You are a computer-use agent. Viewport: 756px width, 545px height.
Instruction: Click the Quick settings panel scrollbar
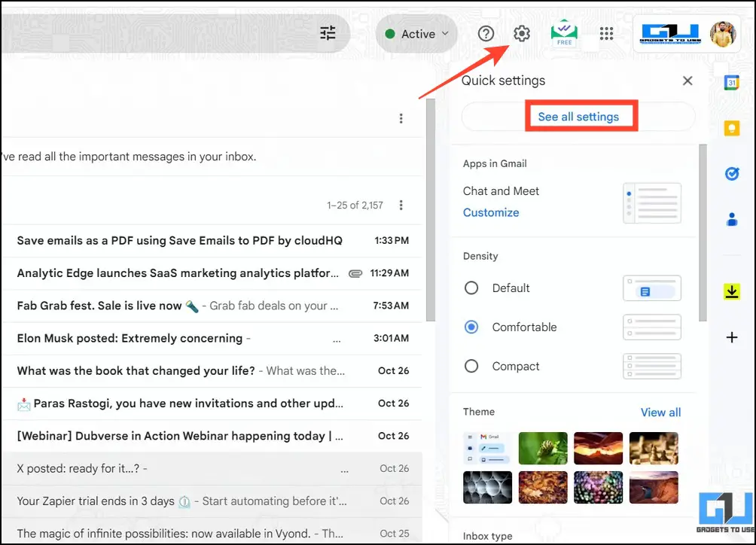703,233
